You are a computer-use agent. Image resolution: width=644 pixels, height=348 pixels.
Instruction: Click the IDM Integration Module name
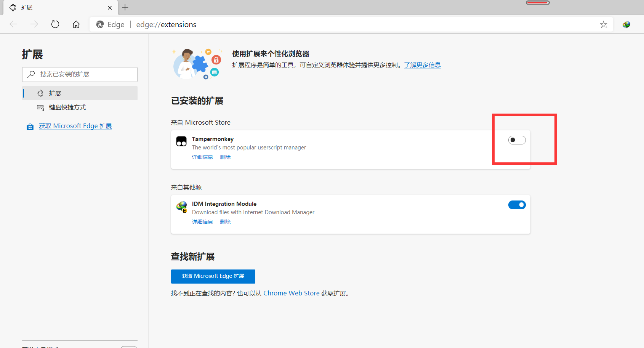(x=224, y=204)
